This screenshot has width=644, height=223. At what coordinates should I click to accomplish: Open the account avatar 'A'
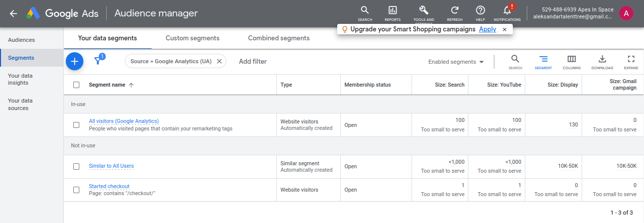point(626,13)
